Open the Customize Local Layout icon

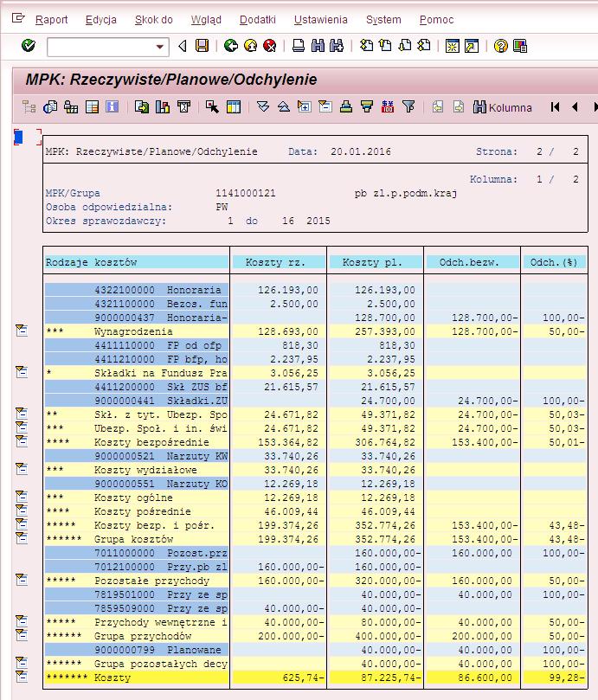coord(520,46)
